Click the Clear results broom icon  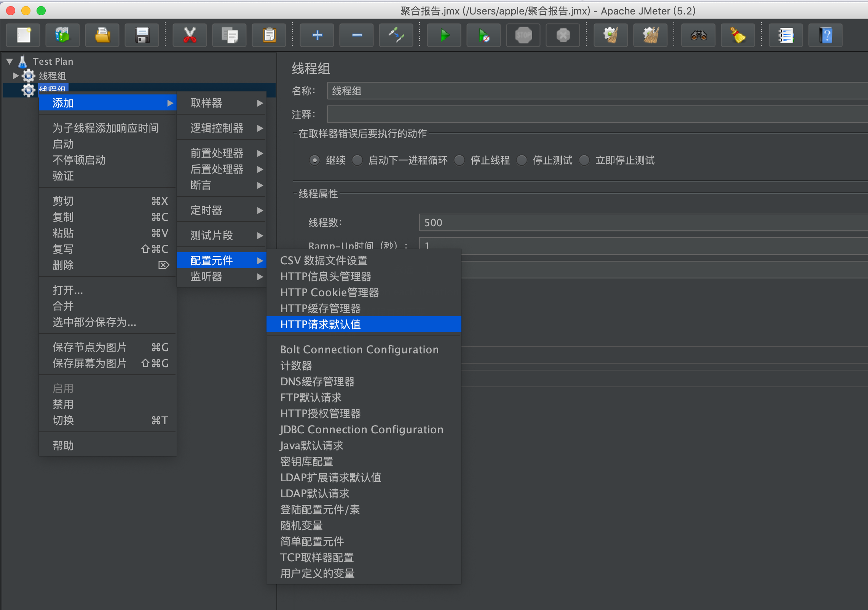click(611, 35)
